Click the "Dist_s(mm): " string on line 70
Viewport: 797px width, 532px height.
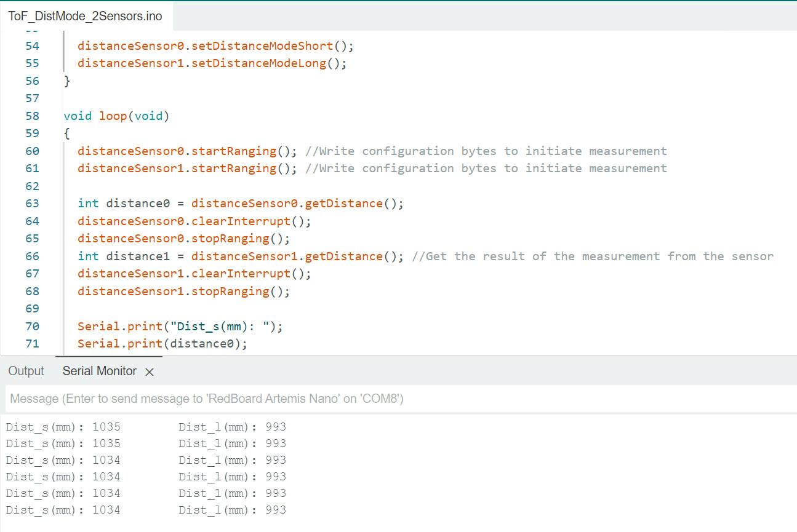(220, 327)
